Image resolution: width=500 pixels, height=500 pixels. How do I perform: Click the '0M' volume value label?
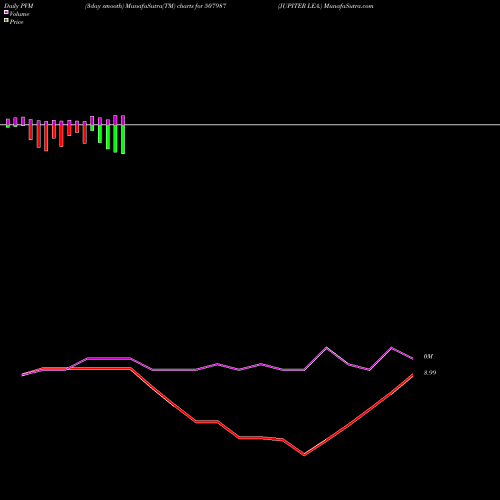(x=428, y=357)
